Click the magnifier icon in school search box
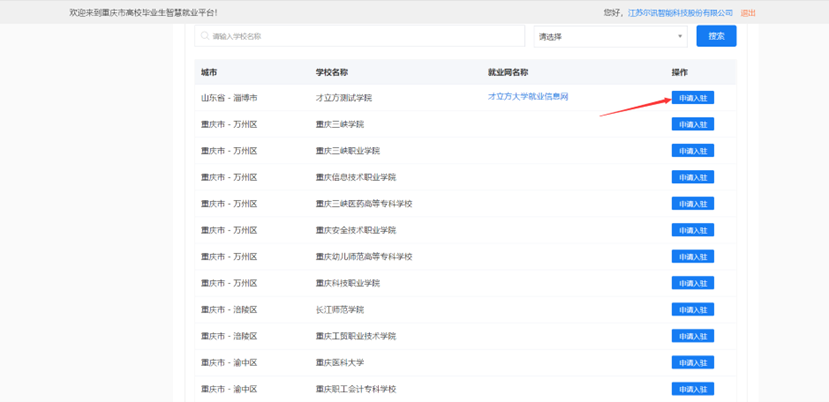829x402 pixels. pos(205,36)
